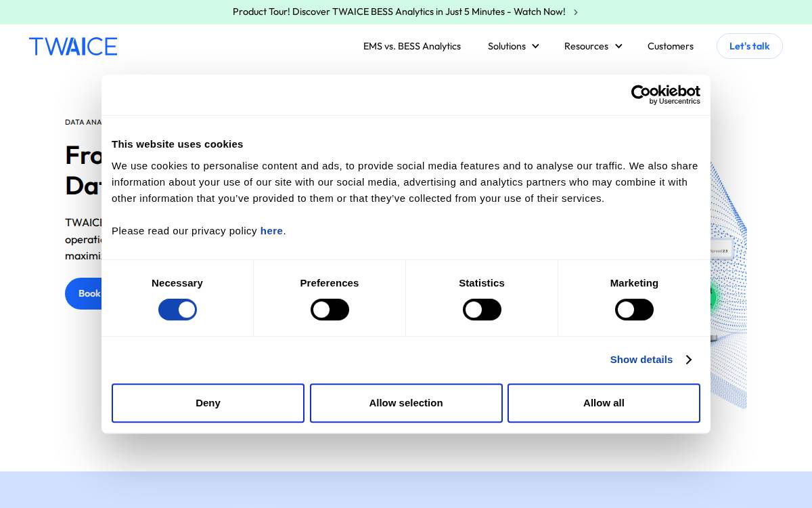Click the Allow all button

pos(604,403)
